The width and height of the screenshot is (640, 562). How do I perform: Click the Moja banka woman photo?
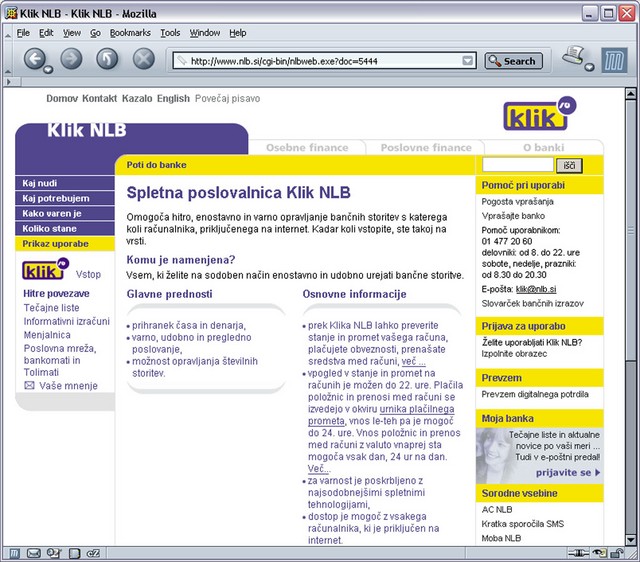[492, 455]
